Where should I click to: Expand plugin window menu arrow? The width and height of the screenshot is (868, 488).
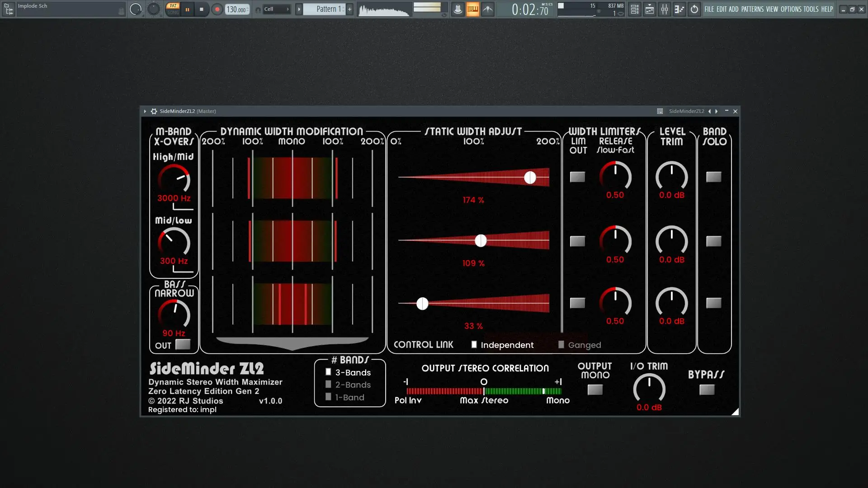145,111
